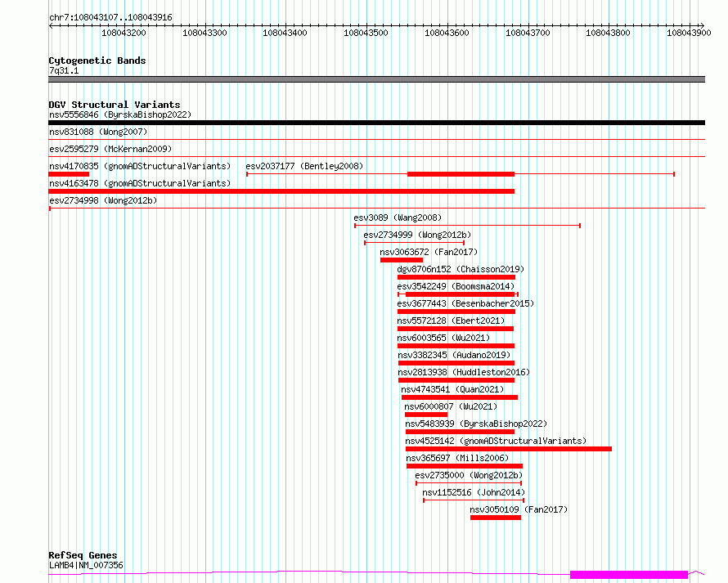Viewport: 728px width, 583px height.
Task: Open the nsv4525142 (gnomADStructuralVariants) label
Action: (x=496, y=441)
